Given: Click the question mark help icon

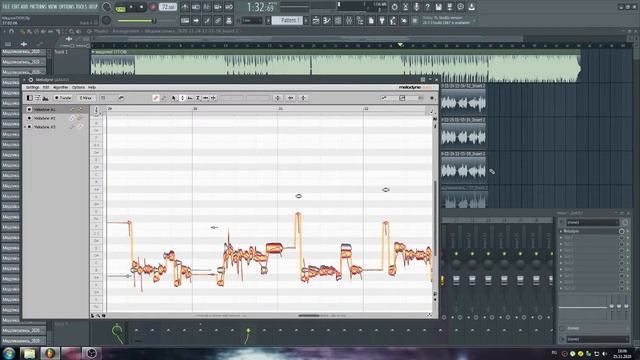Looking at the screenshot, I should point(427,7).
